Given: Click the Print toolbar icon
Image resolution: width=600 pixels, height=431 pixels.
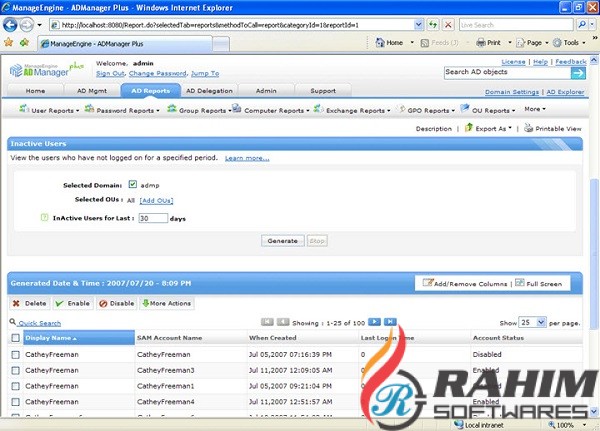Looking at the screenshot, I should click(481, 42).
